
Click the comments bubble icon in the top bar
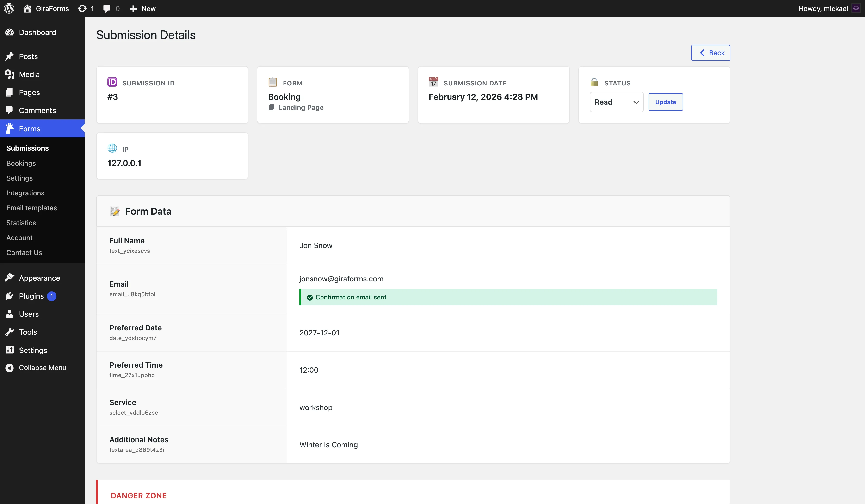(x=107, y=8)
